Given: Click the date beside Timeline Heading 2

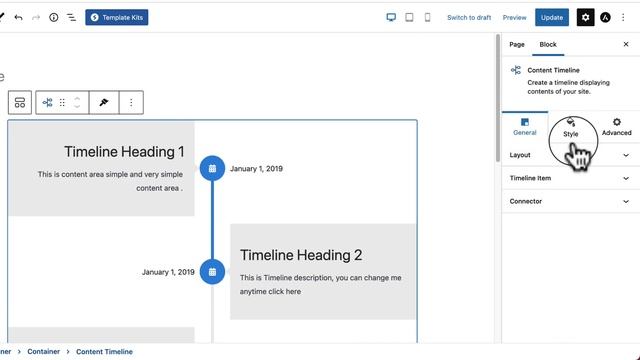Looking at the screenshot, I should 168,272.
